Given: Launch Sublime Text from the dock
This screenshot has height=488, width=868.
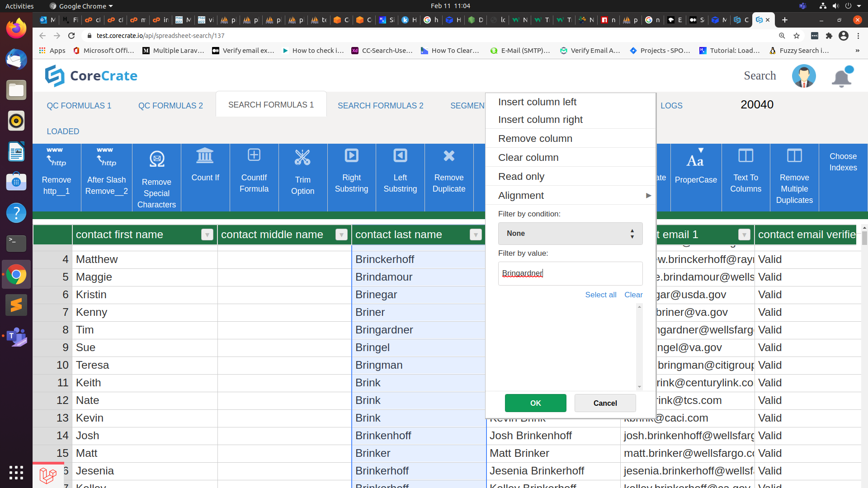Looking at the screenshot, I should 16,305.
